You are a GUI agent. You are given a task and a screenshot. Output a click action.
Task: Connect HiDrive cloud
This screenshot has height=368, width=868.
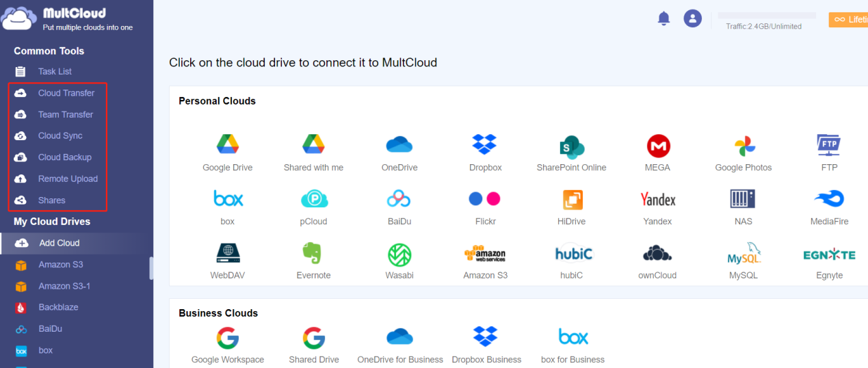tap(572, 206)
